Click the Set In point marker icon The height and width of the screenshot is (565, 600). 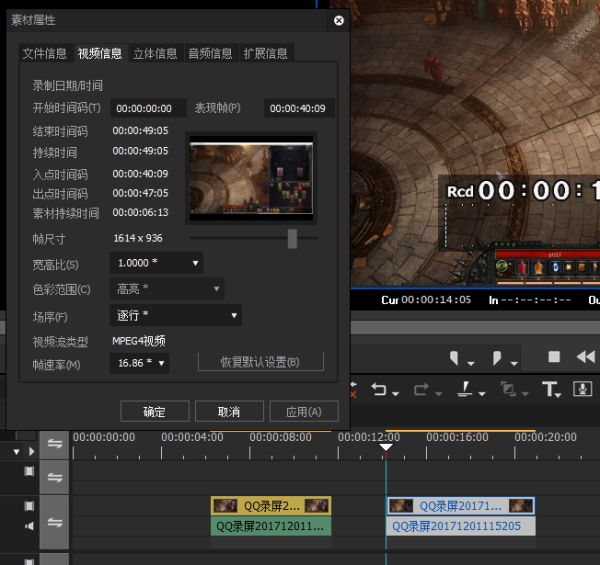coord(455,357)
